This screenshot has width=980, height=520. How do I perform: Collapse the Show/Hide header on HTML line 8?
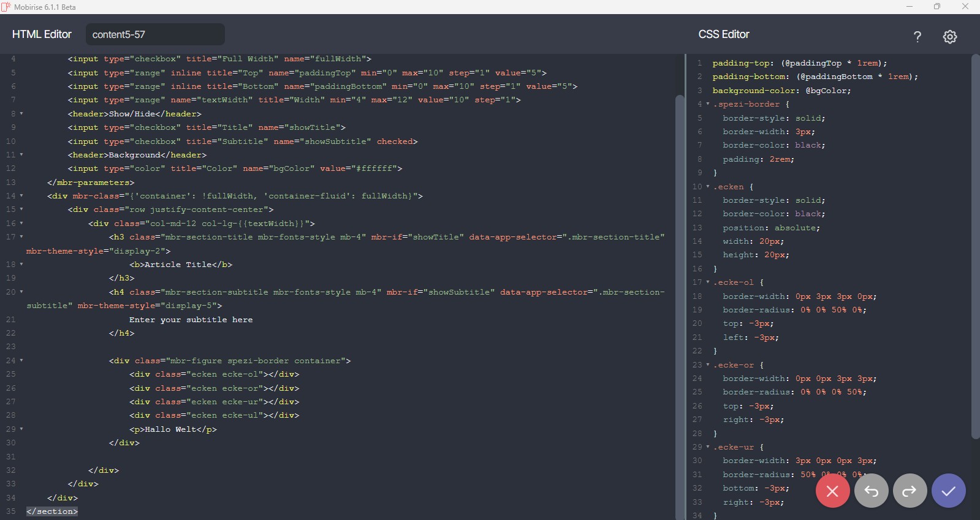[x=21, y=114]
